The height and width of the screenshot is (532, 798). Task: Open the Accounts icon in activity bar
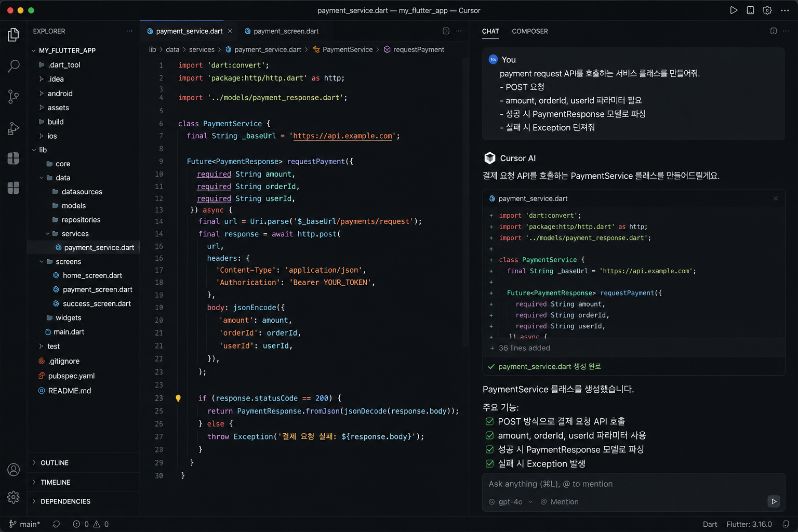pos(14,470)
